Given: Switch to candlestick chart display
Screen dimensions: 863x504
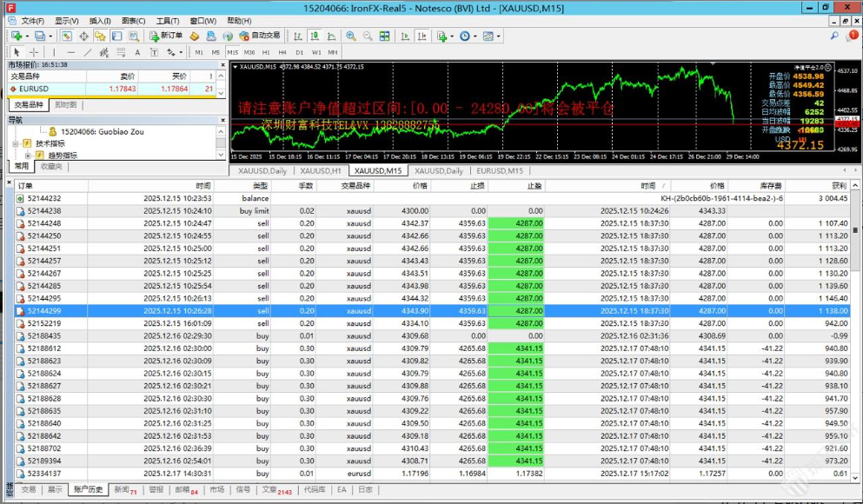Looking at the screenshot, I should 315,36.
